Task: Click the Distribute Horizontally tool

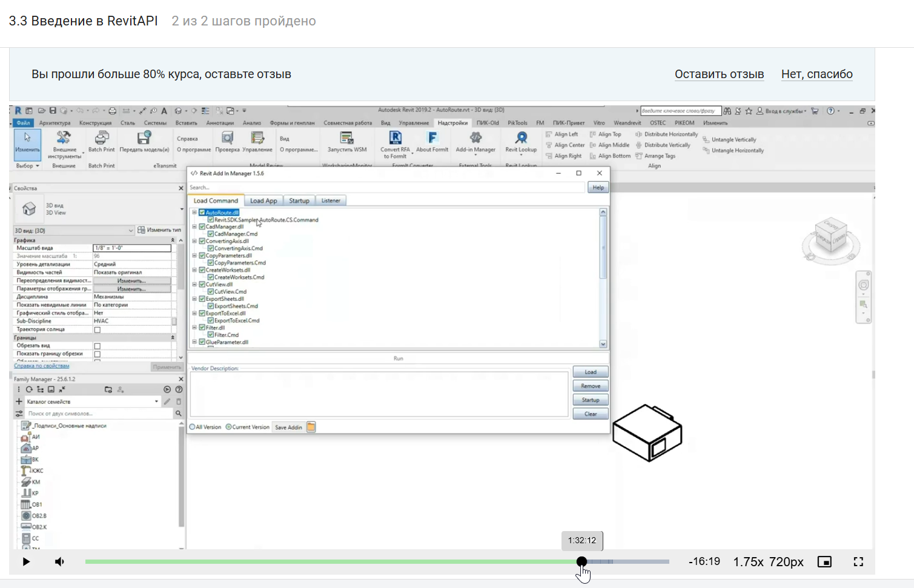Action: coord(666,134)
